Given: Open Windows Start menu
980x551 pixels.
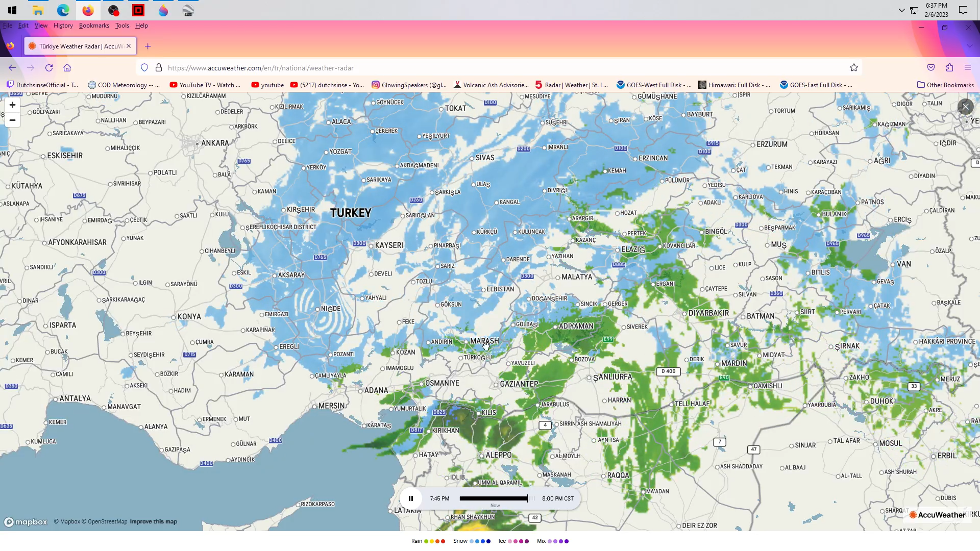Looking at the screenshot, I should point(12,10).
